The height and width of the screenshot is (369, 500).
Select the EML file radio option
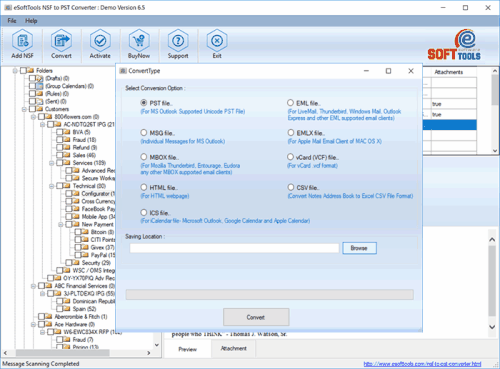click(291, 103)
